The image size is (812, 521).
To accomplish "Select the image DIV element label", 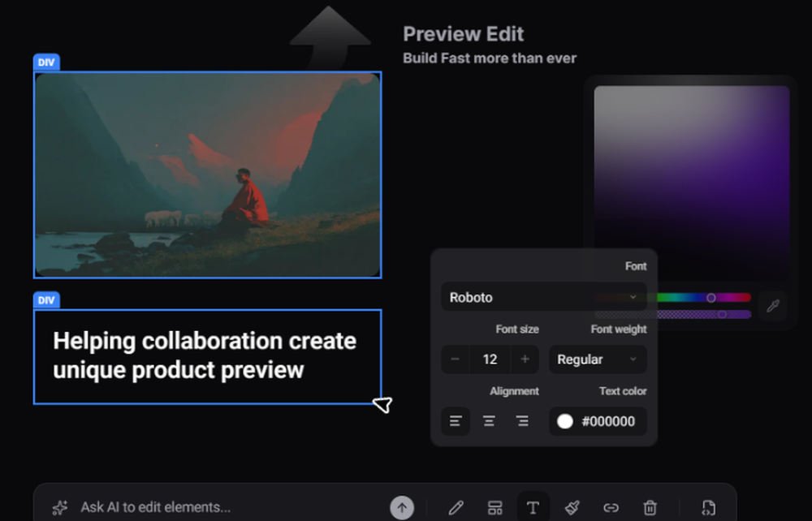I will coord(46,62).
